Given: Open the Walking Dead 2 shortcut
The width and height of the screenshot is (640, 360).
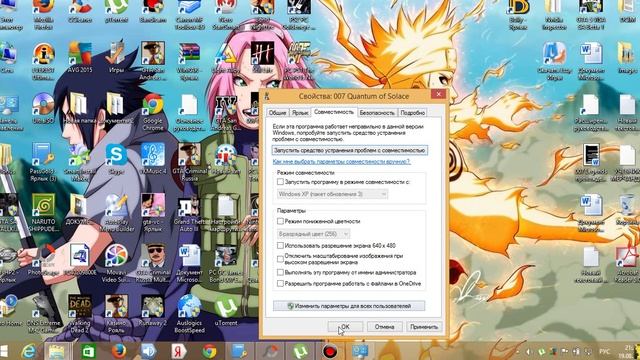Looking at the screenshot, I should coord(80,314).
